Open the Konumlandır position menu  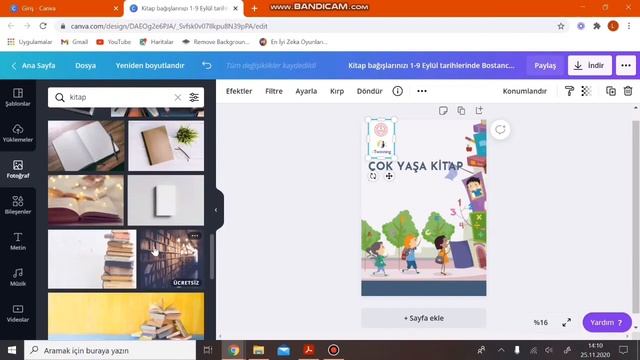[524, 91]
